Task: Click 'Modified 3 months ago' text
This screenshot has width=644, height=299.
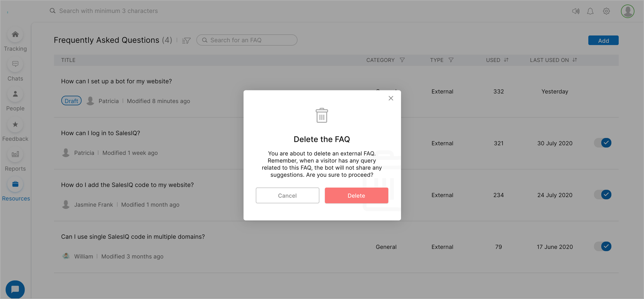Action: (132, 256)
